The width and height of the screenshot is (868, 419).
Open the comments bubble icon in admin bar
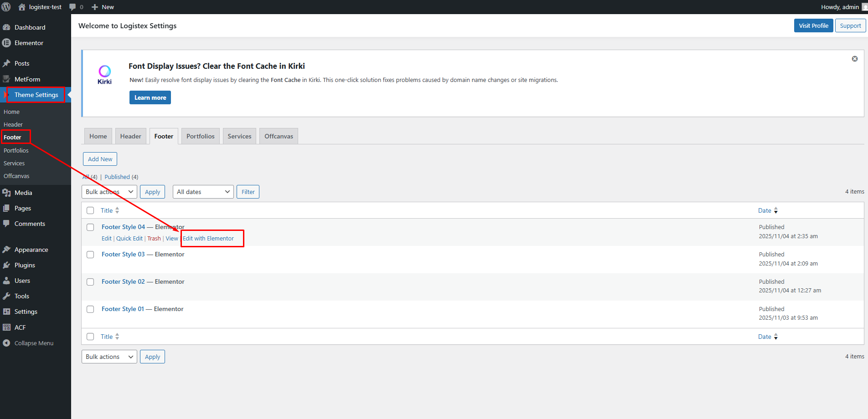click(72, 7)
